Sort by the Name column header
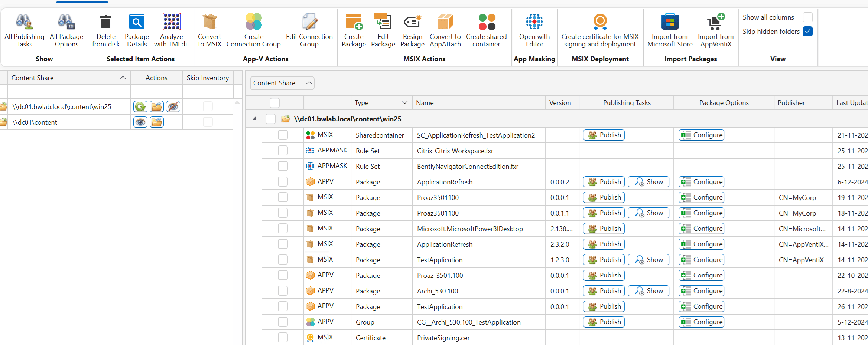This screenshot has width=868, height=345. pyautogui.click(x=425, y=103)
